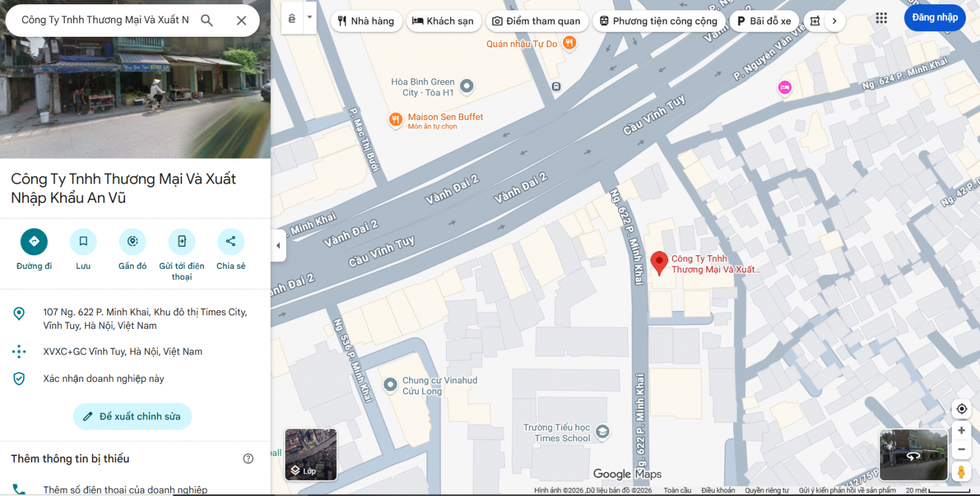The image size is (980, 496).
Task: Click the print map icon
Action: [x=292, y=19]
